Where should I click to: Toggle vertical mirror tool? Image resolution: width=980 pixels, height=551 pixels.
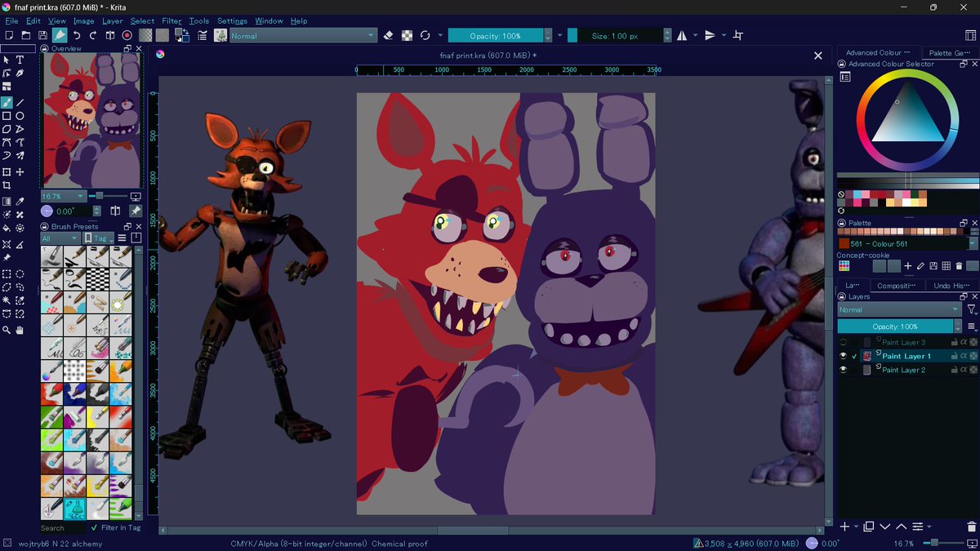(x=710, y=35)
